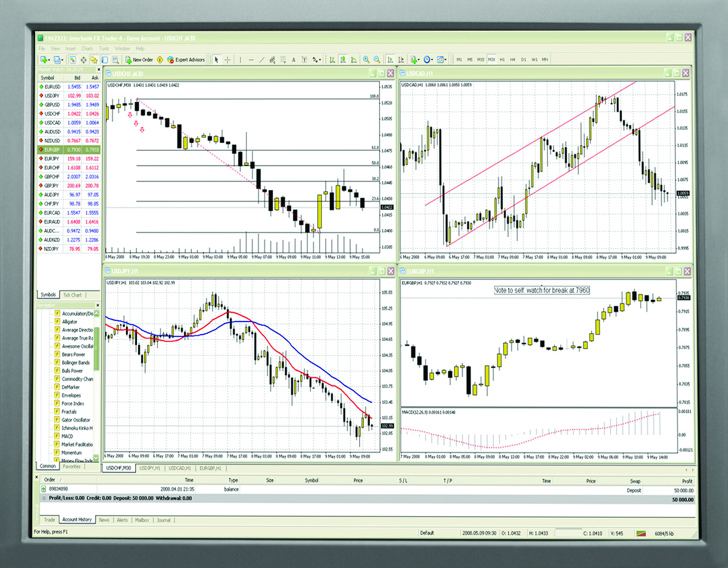This screenshot has height=568, width=728.
Task: Set timeframe to D1
Action: pos(523,60)
